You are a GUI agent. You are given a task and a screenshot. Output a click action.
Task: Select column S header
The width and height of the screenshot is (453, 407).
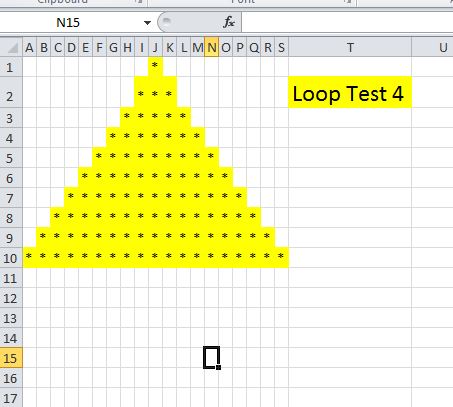(x=281, y=48)
